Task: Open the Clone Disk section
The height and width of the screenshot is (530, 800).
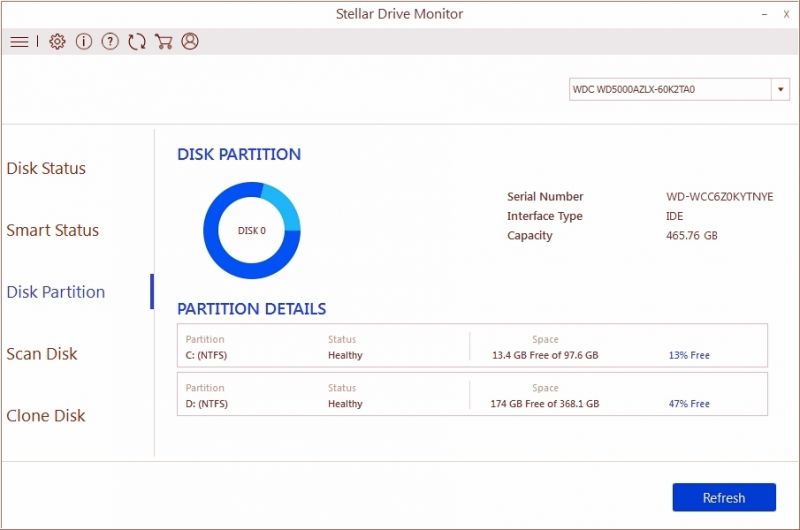Action: [46, 415]
